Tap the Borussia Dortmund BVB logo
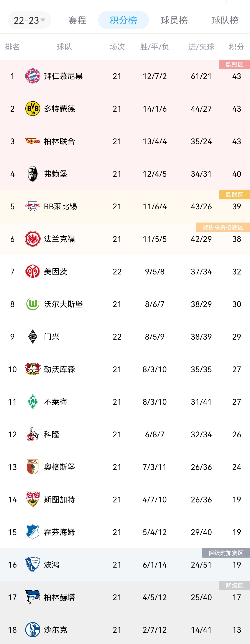Viewport: 250px width, 644px height. coord(33,109)
